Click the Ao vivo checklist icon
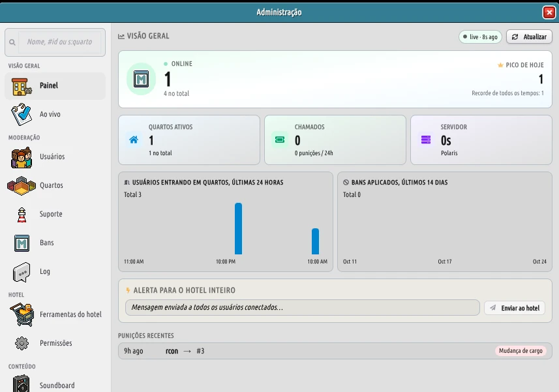 pos(22,114)
